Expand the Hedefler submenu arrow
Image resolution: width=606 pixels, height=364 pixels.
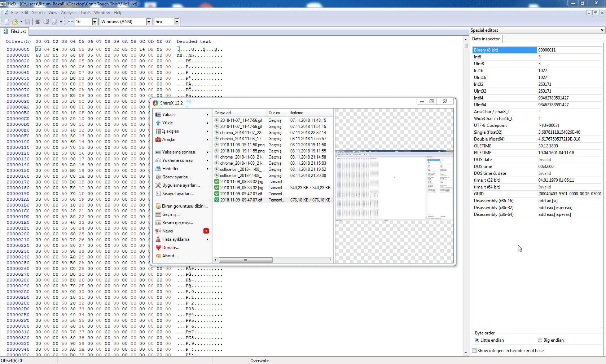pyautogui.click(x=207, y=169)
